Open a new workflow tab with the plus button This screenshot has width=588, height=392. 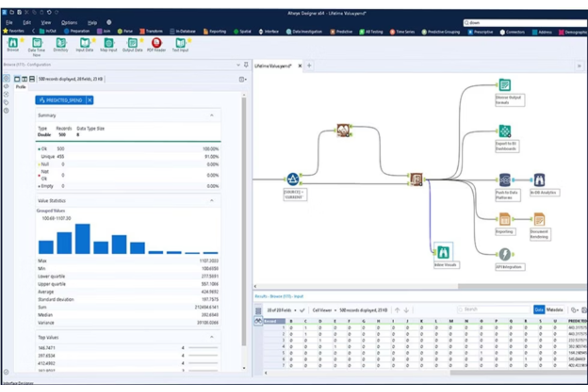pos(309,66)
